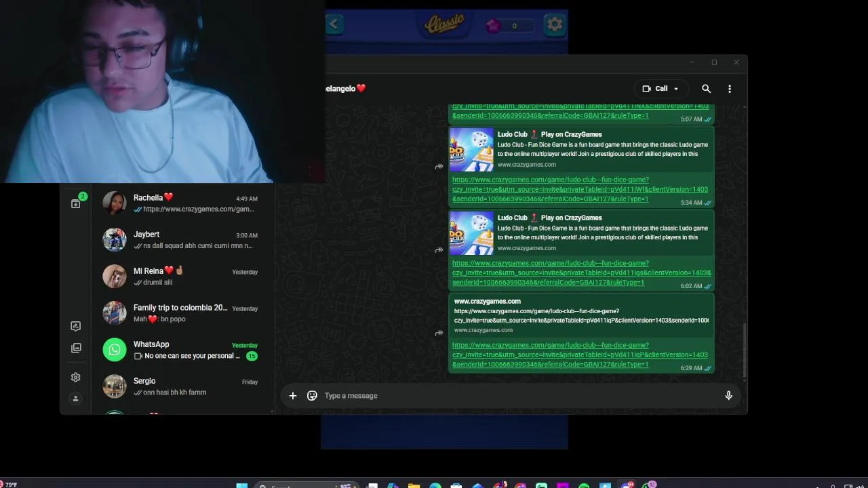
Task: Open the Profile icon at sidebar bottom
Action: (x=76, y=399)
